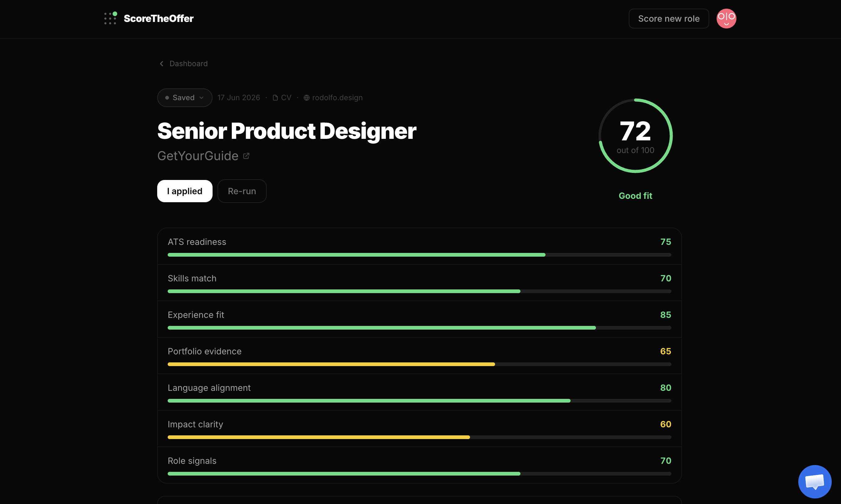Click the Re-run button

click(x=242, y=191)
